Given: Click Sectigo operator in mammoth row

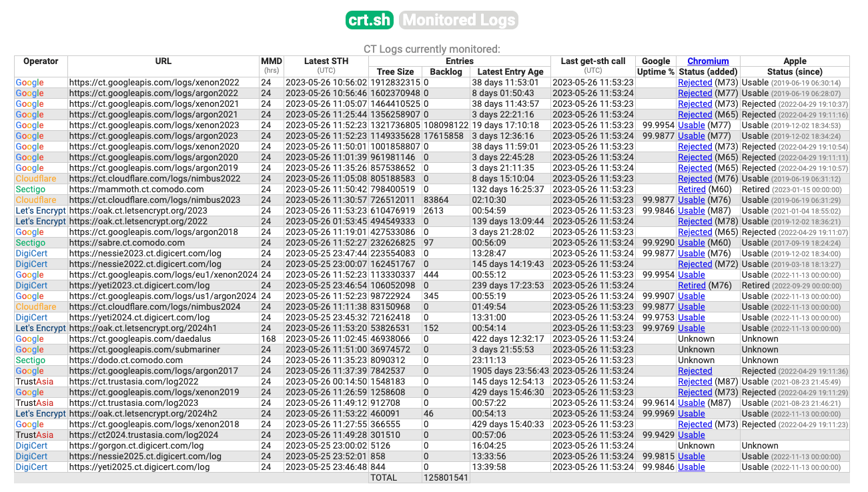Looking at the screenshot, I should (x=31, y=189).
